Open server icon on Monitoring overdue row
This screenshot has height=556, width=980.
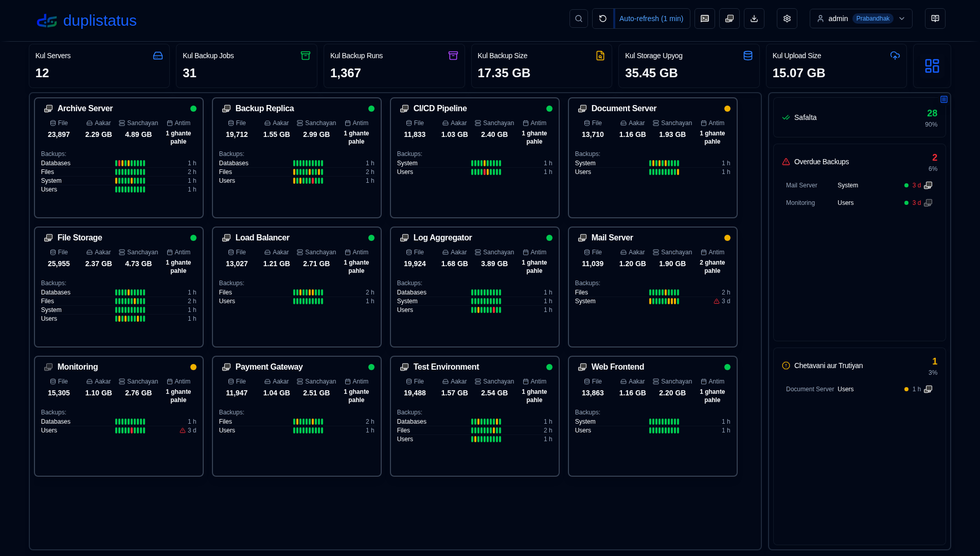(928, 203)
